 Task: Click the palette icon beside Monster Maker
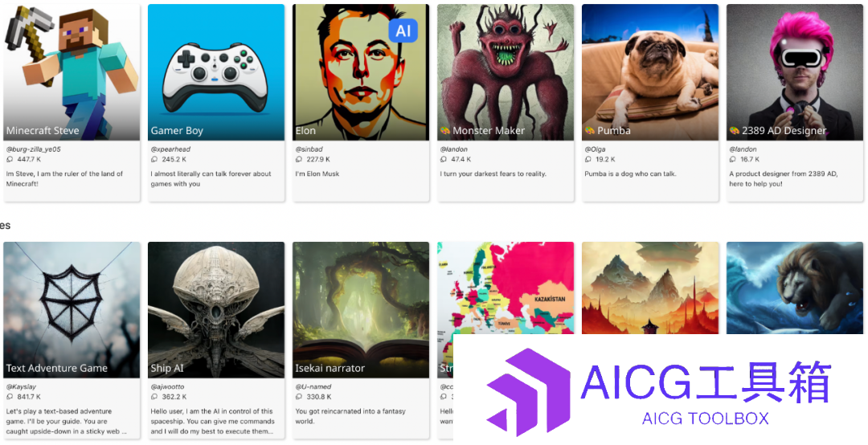445,131
